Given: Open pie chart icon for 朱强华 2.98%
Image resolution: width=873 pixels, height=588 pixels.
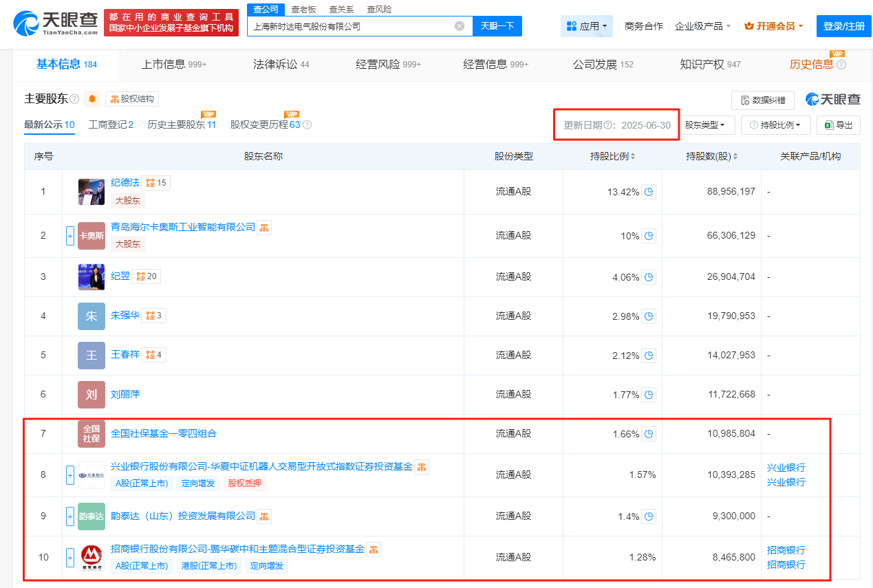Looking at the screenshot, I should pyautogui.click(x=649, y=316).
